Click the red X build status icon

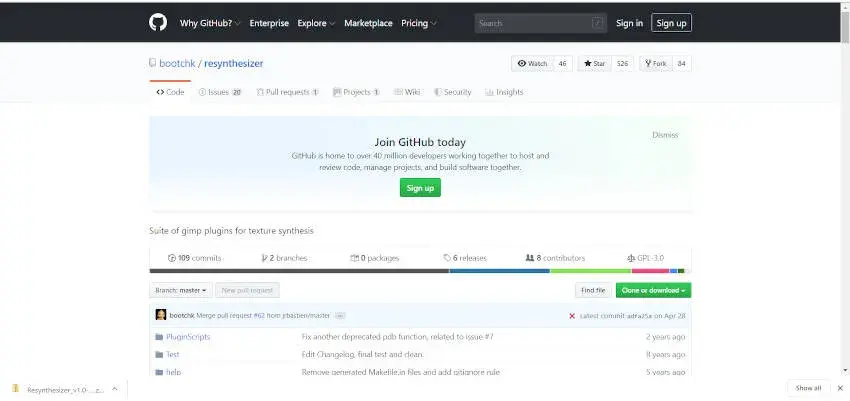coord(572,315)
